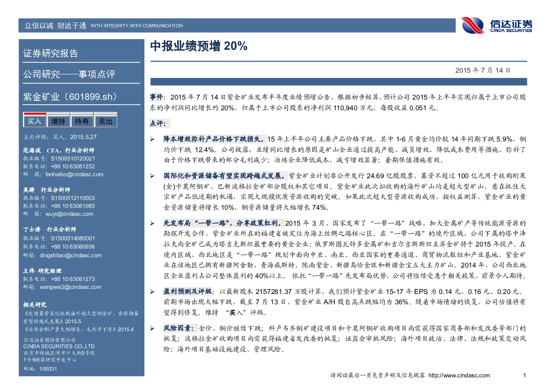Click phone number +86 10 63081252
The height and width of the screenshot is (392, 555).
[x=73, y=166]
